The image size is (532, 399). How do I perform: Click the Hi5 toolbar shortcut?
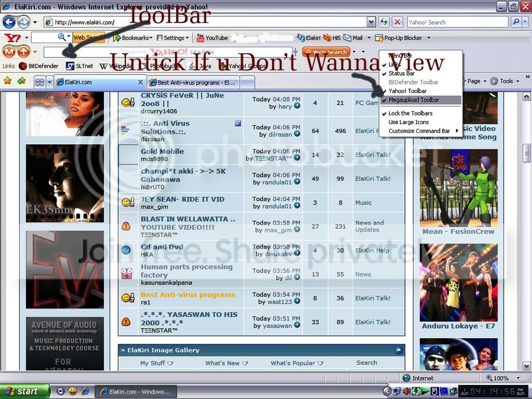coord(332,38)
